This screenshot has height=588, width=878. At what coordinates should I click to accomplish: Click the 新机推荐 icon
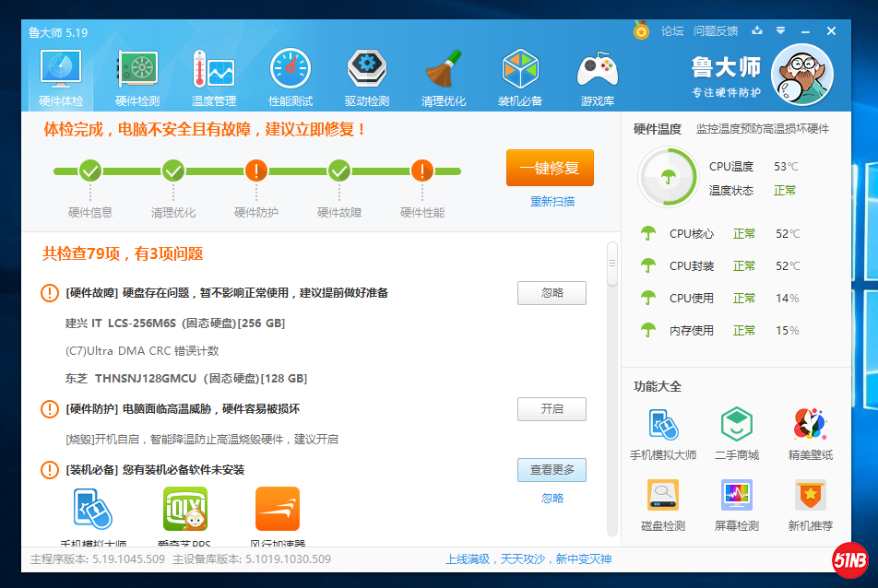[x=810, y=505]
